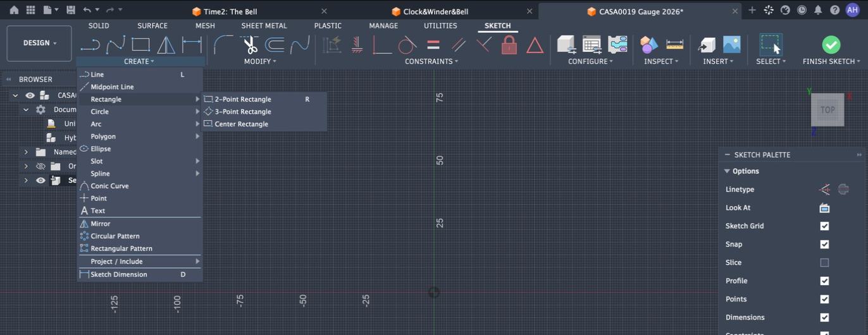Select Conic Curve in Create menu
This screenshot has height=335, width=868.
[140, 186]
